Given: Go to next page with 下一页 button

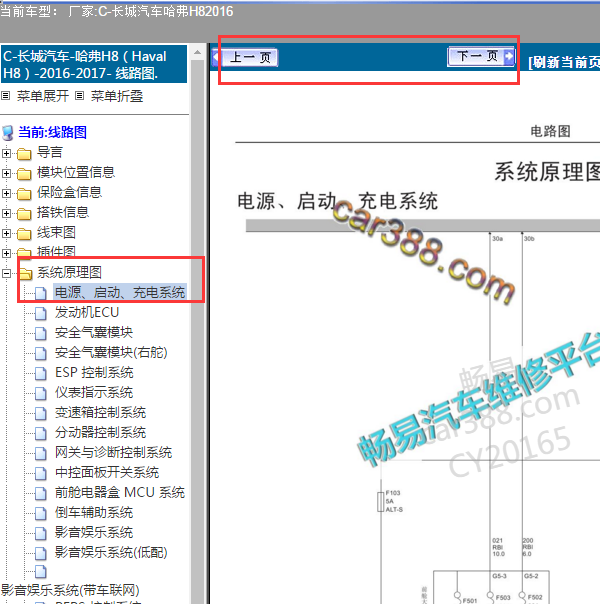Looking at the screenshot, I should tap(481, 57).
